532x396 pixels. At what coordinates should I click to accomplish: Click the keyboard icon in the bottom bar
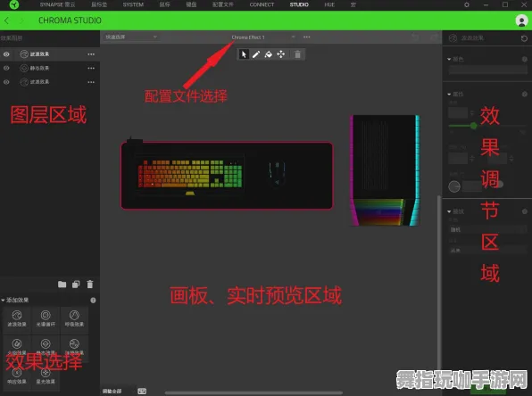pos(142,391)
